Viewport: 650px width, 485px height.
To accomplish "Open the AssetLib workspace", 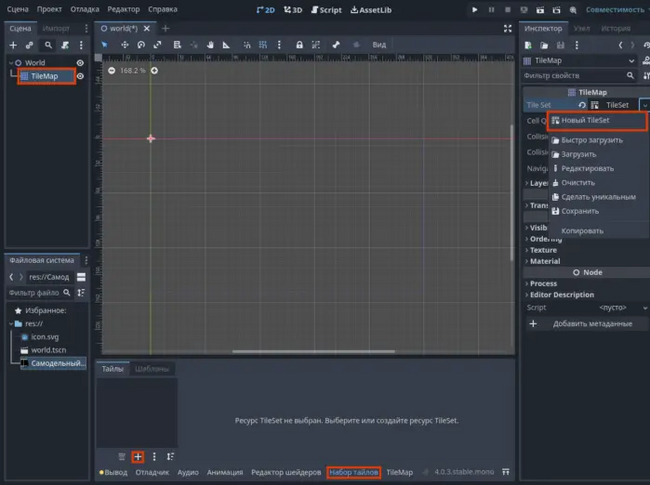I will pos(373,9).
